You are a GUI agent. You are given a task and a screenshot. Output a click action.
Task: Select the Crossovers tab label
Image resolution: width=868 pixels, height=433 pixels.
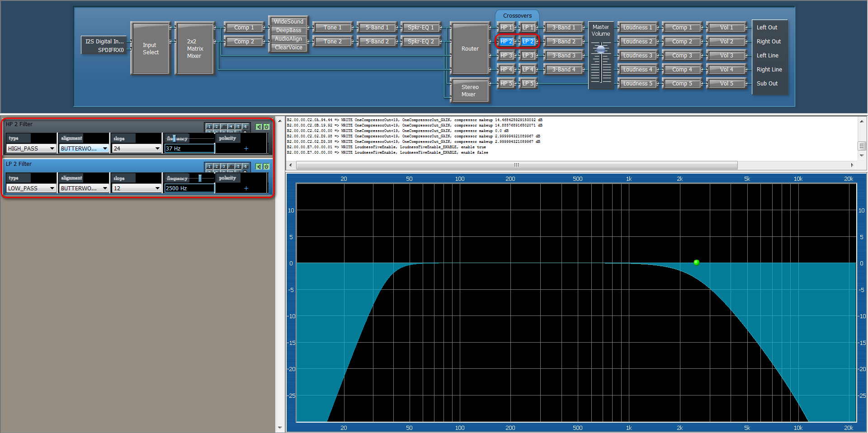click(x=517, y=16)
